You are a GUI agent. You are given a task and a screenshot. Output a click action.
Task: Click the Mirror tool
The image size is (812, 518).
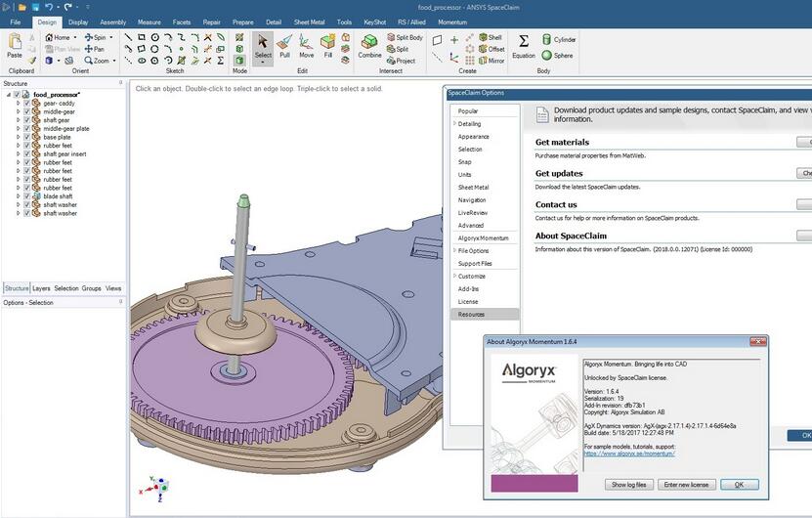point(491,61)
